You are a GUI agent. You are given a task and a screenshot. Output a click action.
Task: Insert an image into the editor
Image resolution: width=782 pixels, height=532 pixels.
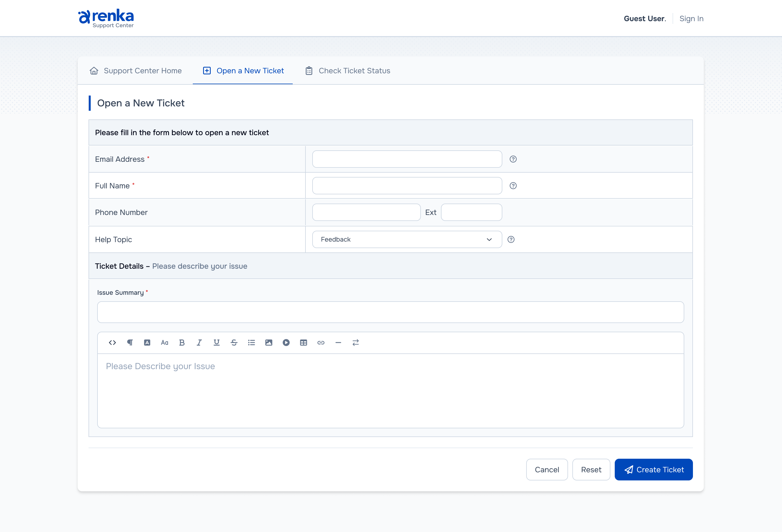pyautogui.click(x=269, y=343)
